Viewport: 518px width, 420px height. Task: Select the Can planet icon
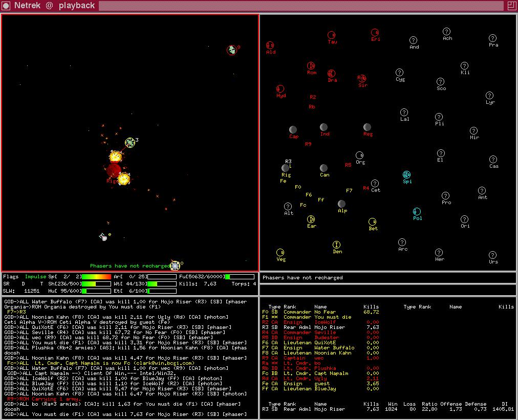pos(323,168)
